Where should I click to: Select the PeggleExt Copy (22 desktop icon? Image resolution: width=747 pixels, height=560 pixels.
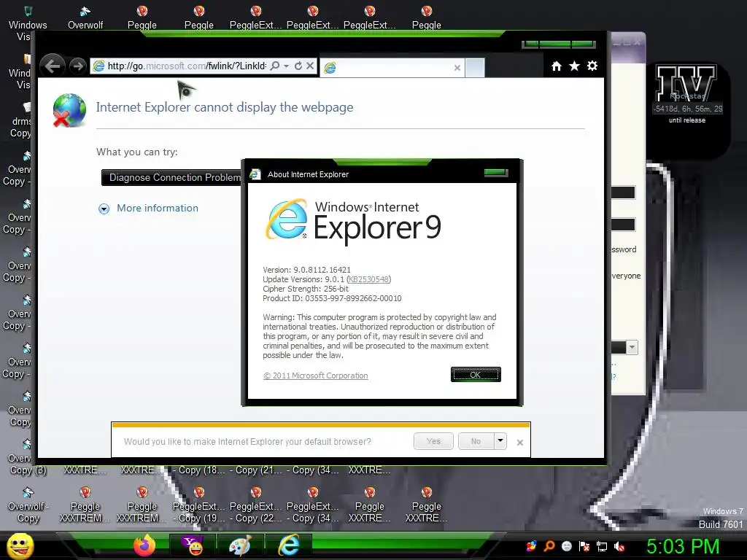pos(256,505)
